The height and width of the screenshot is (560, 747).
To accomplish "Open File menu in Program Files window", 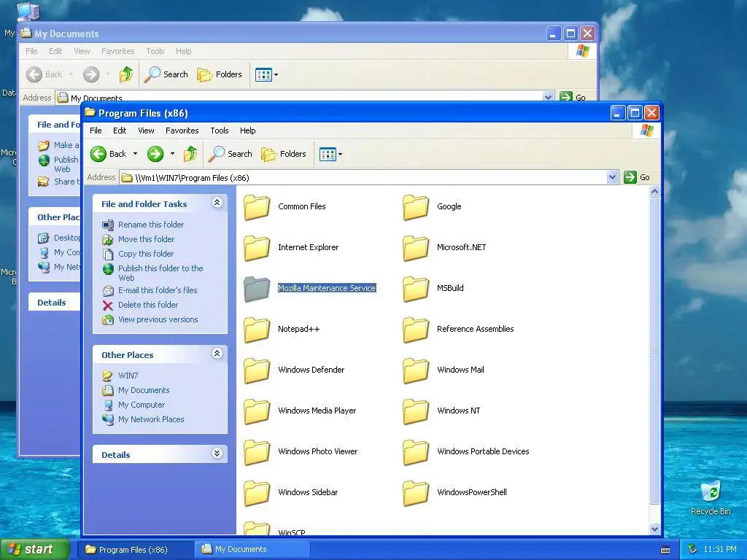I will tap(96, 131).
